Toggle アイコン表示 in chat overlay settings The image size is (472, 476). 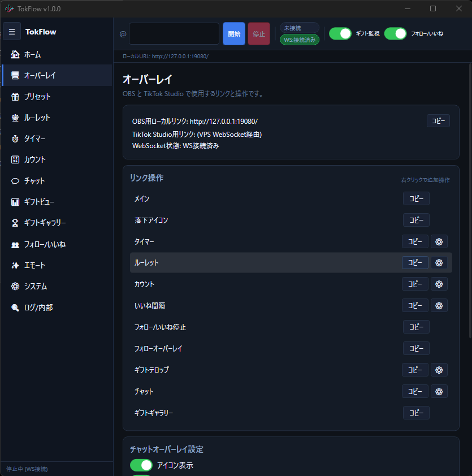(141, 465)
